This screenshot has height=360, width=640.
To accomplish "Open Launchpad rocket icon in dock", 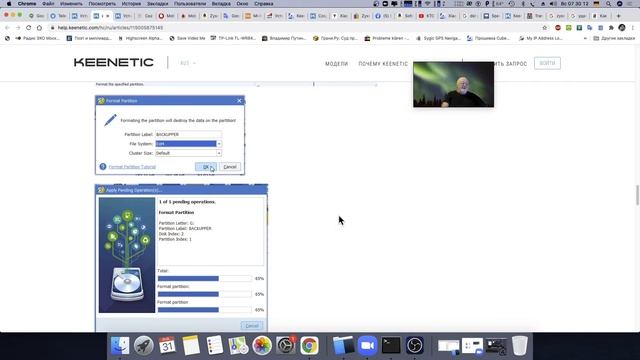I will coord(144,346).
